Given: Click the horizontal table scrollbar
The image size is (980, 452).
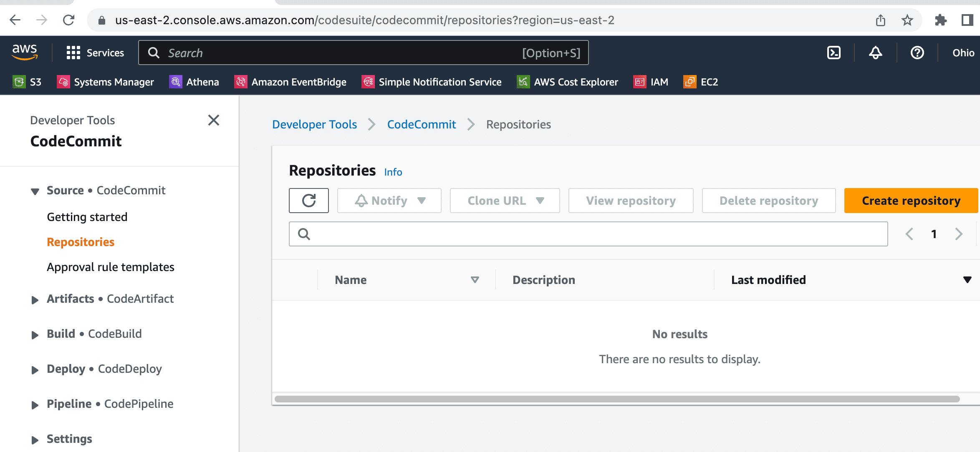Looking at the screenshot, I should point(617,399).
